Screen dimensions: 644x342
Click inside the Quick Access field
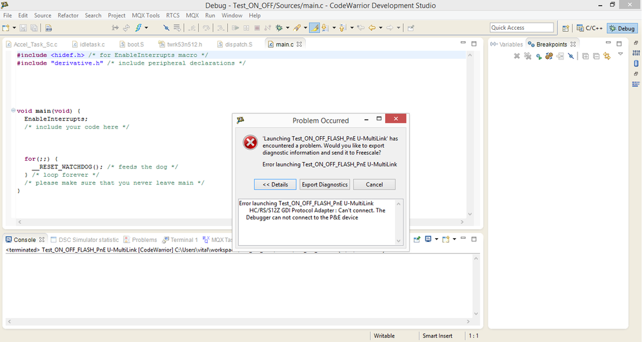click(521, 28)
